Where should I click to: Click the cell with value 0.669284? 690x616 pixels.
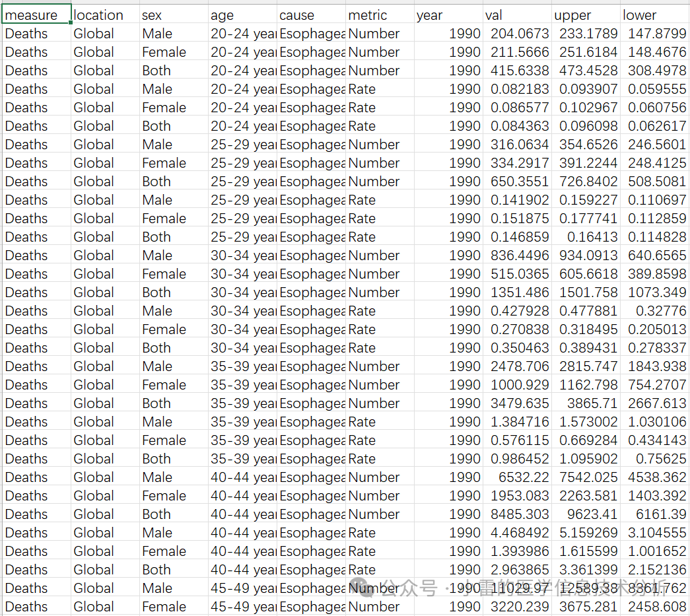(586, 440)
